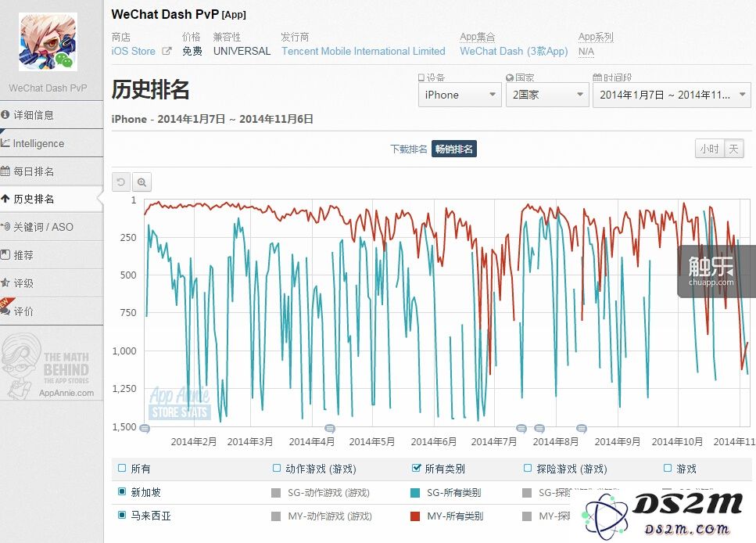Click the chart icon beside Intelligence

pos(5,143)
